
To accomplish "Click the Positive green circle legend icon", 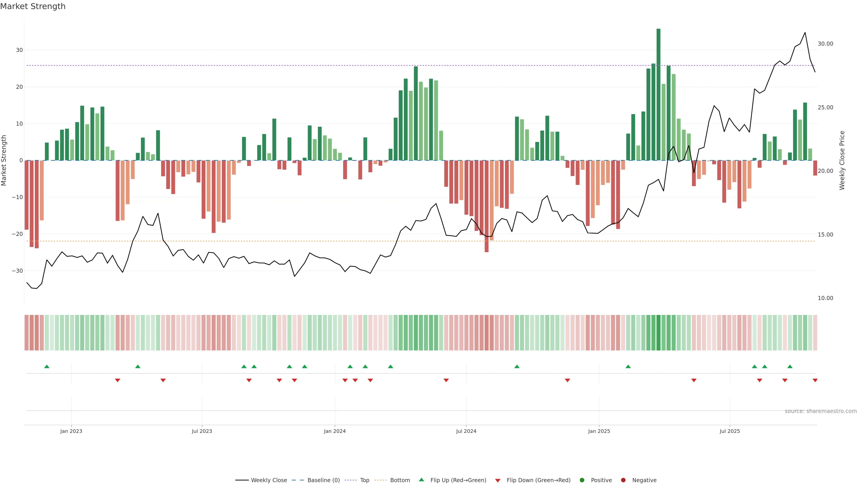I will pos(582,480).
